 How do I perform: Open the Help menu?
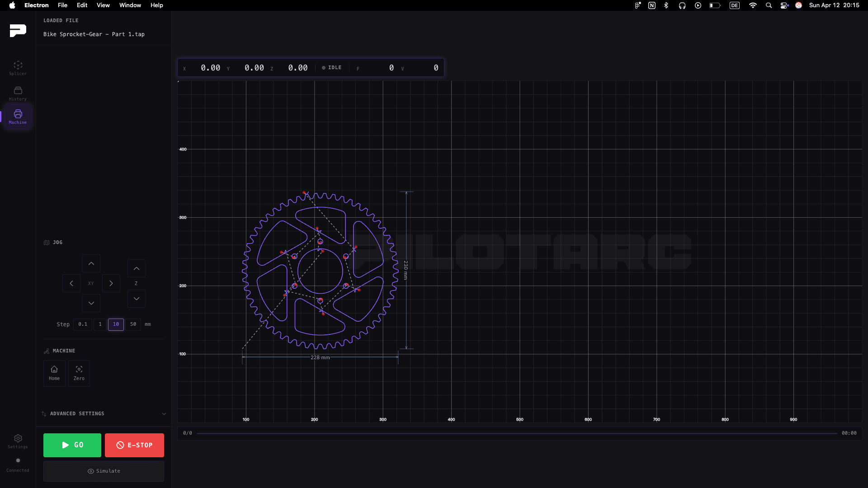tap(157, 5)
